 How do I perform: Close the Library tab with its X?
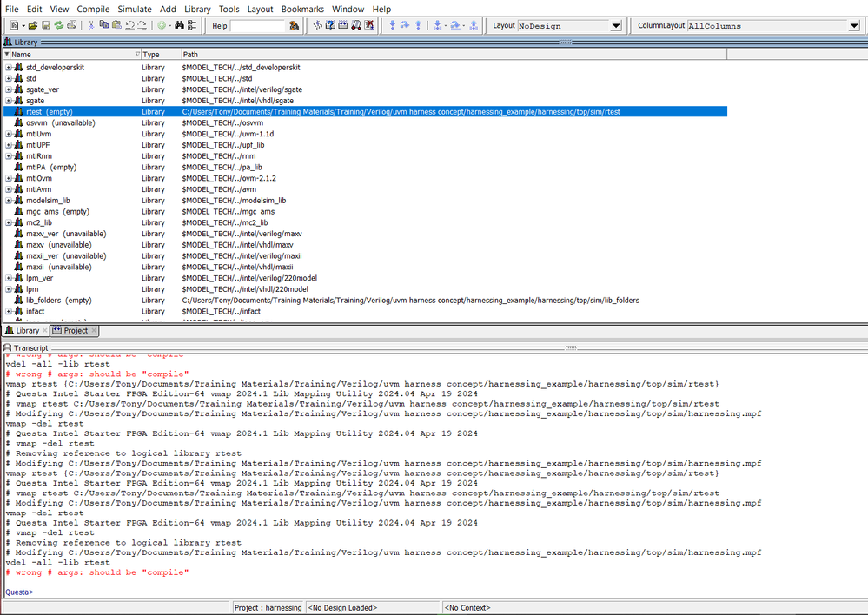(44, 331)
